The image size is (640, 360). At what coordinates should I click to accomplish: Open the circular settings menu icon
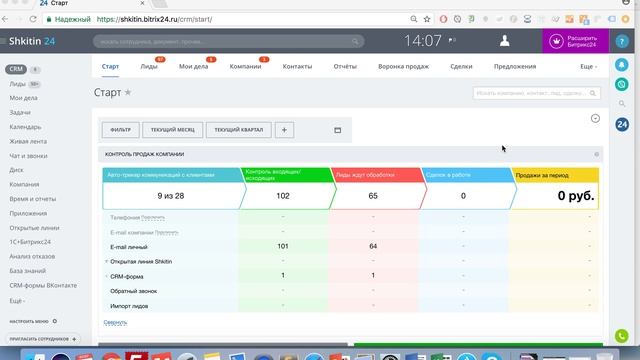point(595,118)
